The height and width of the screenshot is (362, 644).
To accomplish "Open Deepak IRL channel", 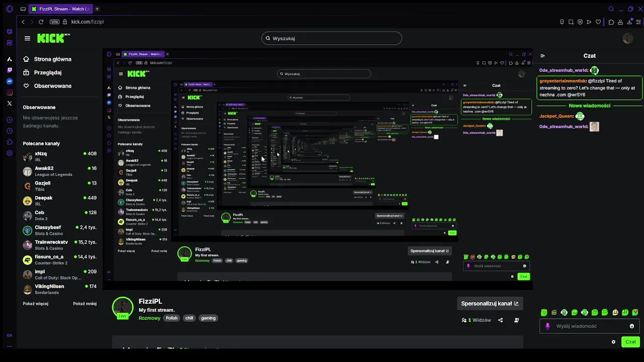I will coord(60,201).
